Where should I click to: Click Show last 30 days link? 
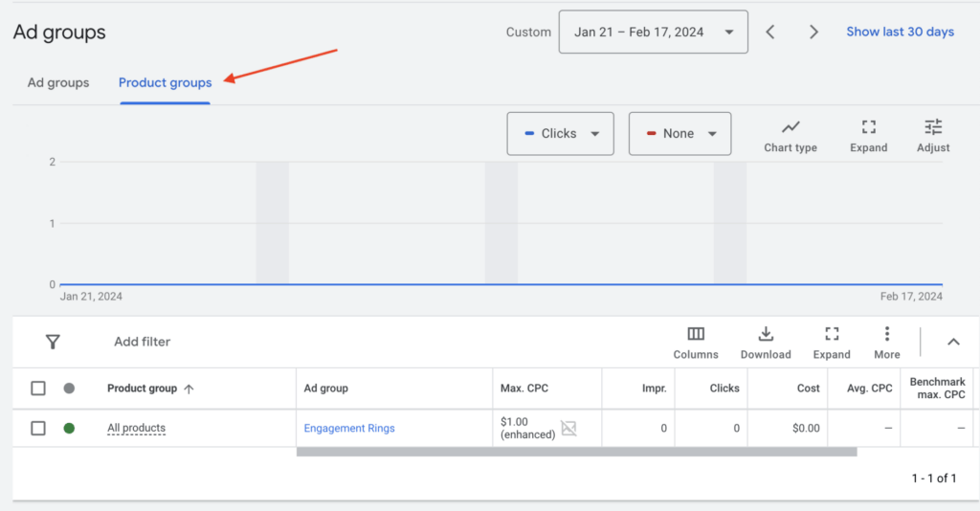click(x=900, y=32)
